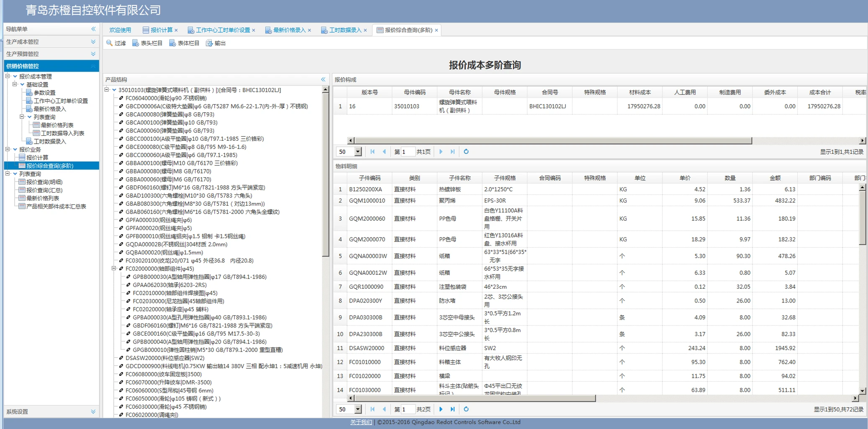Open 产品相关部件成本汇总表 tree item
This screenshot has width=868, height=429.
coord(56,206)
